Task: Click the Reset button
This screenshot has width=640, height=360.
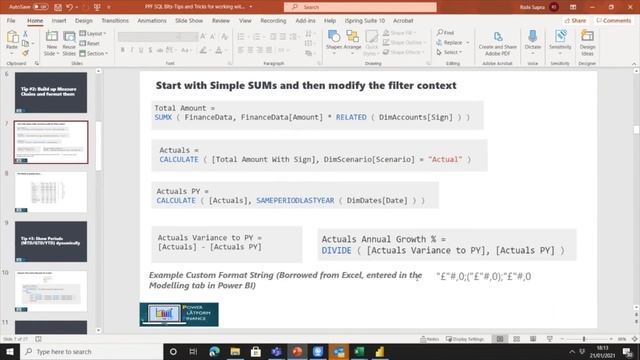Action: 90,43
